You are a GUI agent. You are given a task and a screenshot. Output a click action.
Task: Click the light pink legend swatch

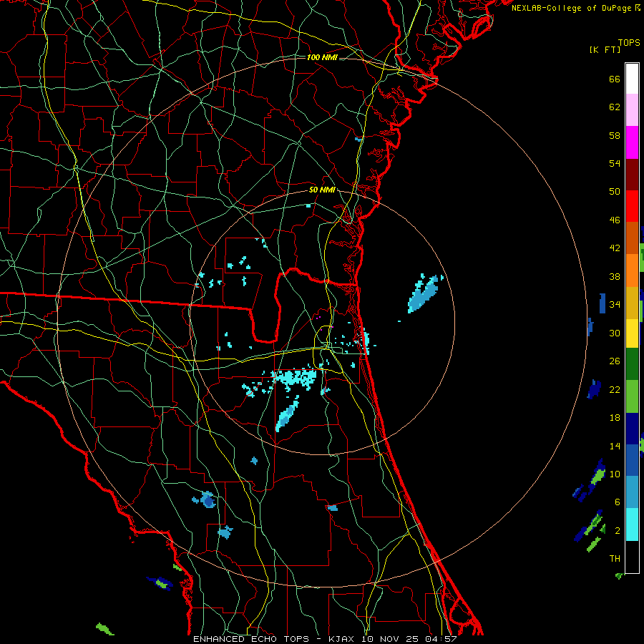(x=632, y=110)
